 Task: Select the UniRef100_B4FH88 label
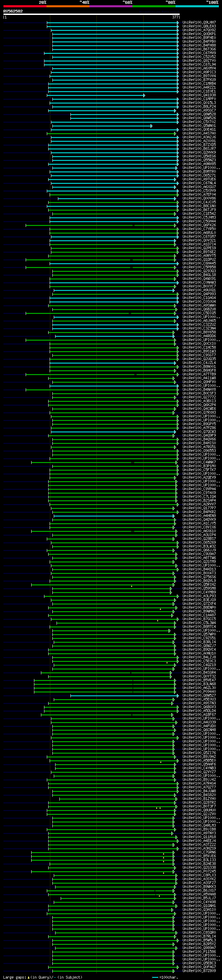pos(199,45)
